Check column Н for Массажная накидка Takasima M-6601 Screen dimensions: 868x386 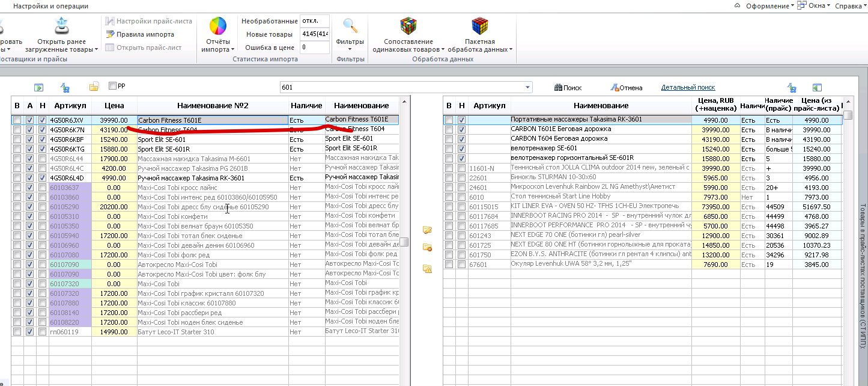pyautogui.click(x=42, y=159)
